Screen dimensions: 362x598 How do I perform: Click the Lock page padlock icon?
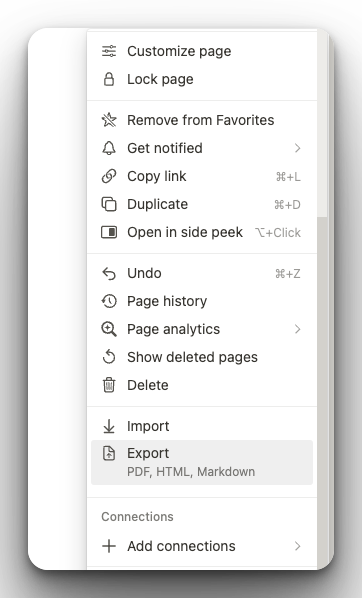pos(109,79)
